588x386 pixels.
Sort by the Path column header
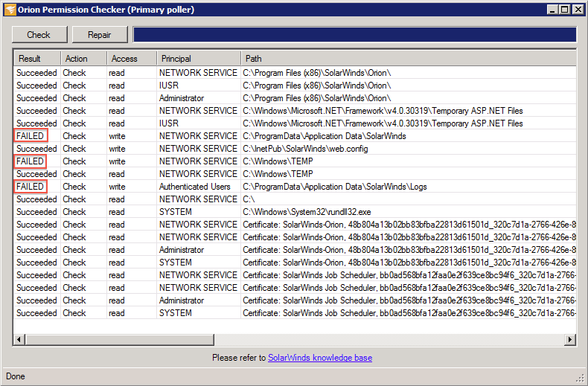tap(409, 59)
